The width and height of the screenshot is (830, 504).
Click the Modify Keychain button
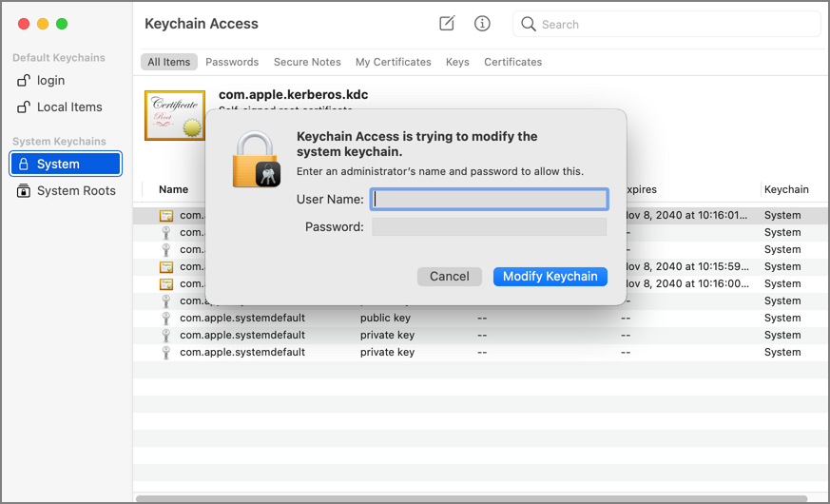550,277
